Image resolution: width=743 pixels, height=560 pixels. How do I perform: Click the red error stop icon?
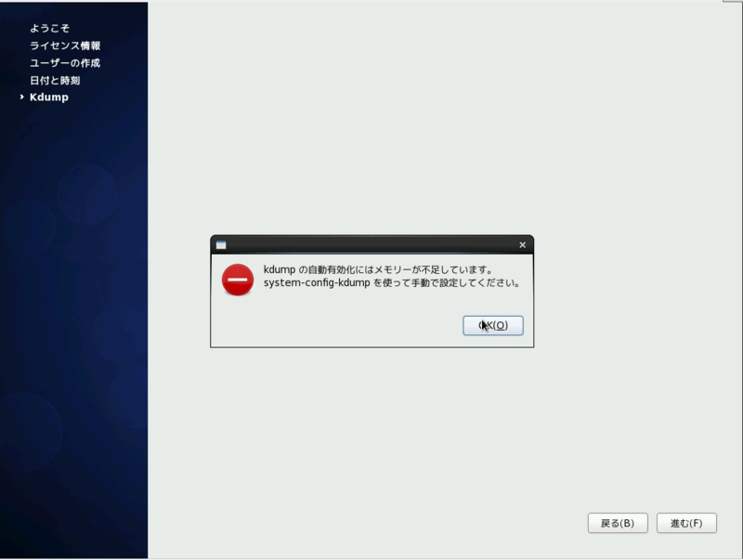(x=238, y=280)
